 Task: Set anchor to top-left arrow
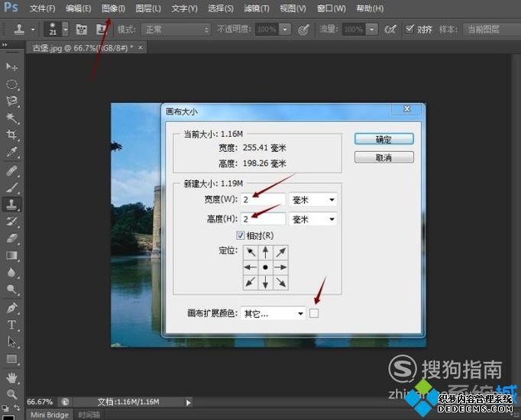click(251, 252)
